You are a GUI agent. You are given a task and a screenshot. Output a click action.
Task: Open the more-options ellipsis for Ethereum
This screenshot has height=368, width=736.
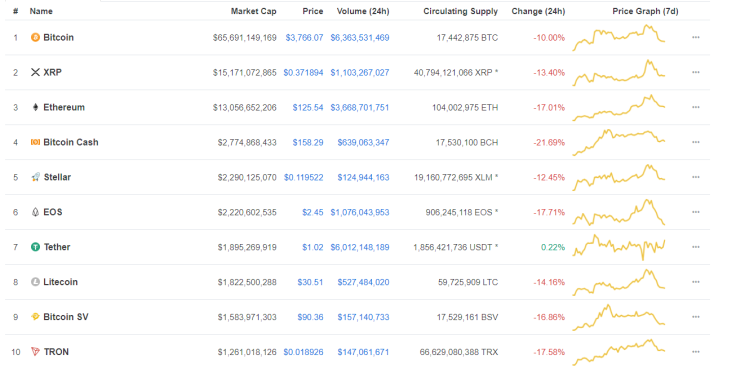(696, 107)
